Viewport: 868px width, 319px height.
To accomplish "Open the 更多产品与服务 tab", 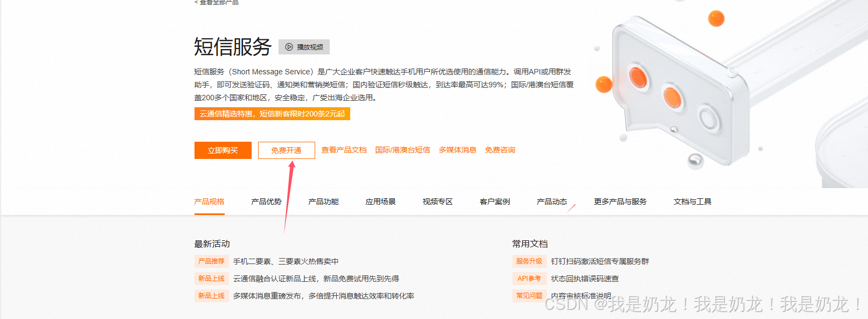I will [x=620, y=202].
